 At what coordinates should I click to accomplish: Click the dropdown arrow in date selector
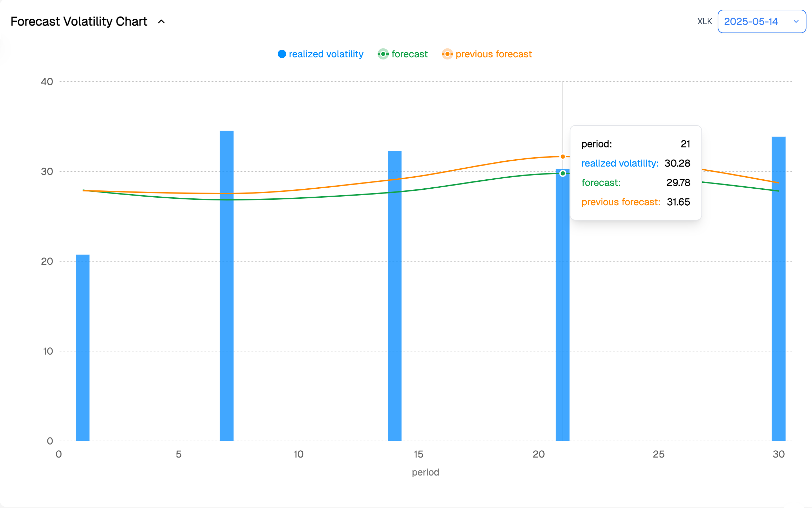click(796, 22)
